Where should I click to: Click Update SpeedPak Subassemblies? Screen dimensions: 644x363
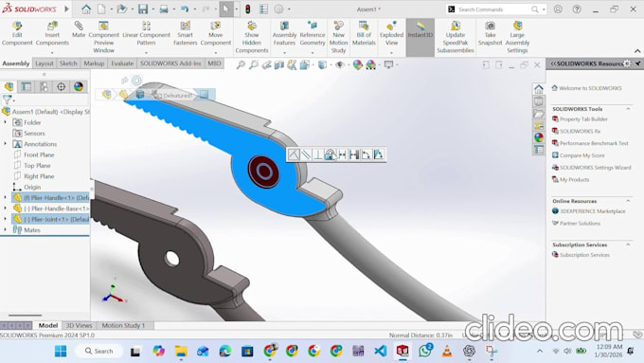456,37
